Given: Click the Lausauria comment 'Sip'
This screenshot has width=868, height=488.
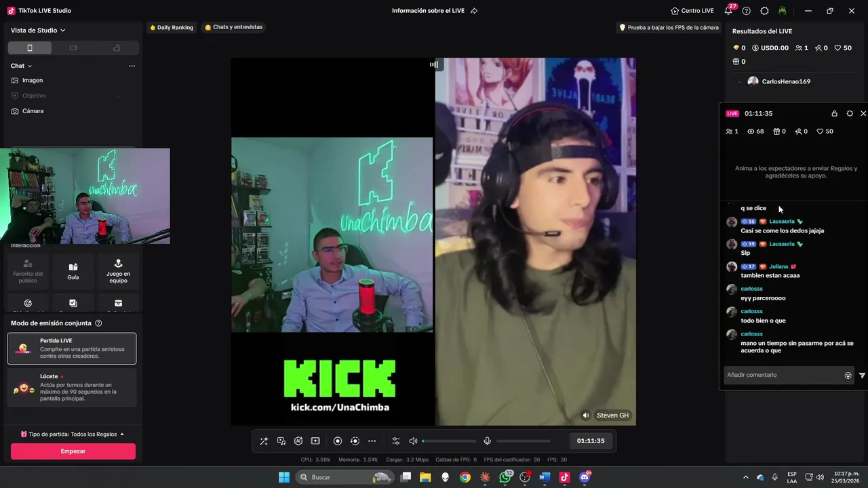Looking at the screenshot, I should pyautogui.click(x=745, y=253).
